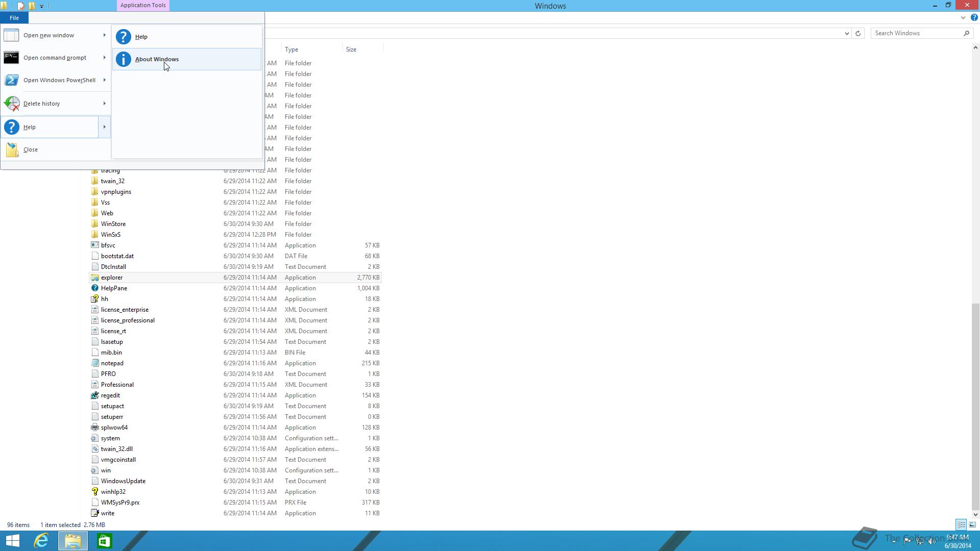
Task: Expand the Help submenu arrow
Action: point(104,127)
